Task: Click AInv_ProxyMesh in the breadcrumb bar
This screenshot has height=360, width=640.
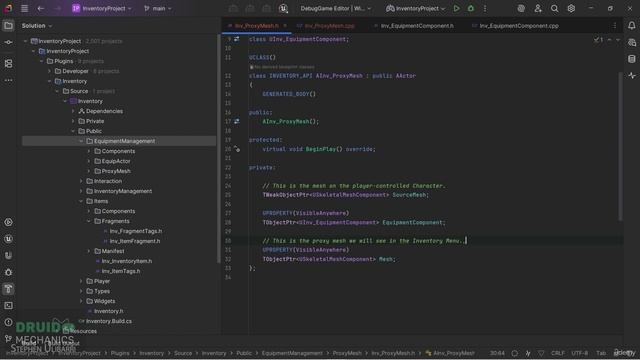Action: pos(453,353)
